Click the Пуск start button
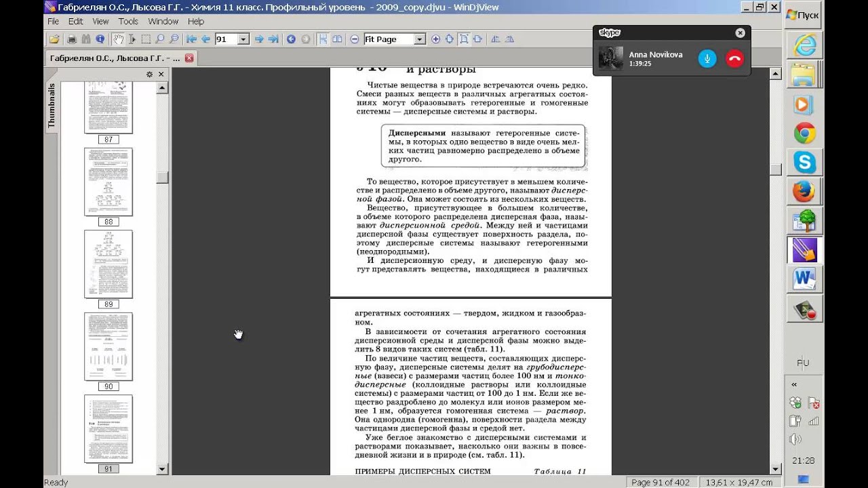This screenshot has width=868, height=488. [803, 15]
